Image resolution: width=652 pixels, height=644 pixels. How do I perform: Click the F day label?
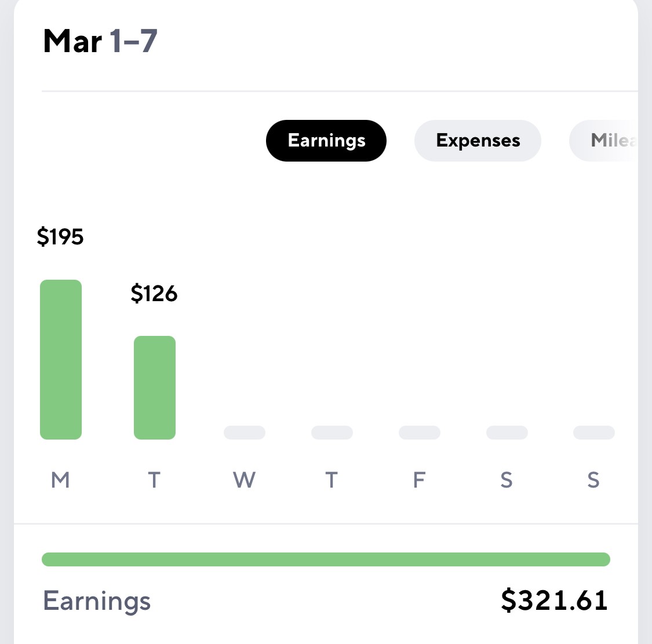(x=419, y=480)
